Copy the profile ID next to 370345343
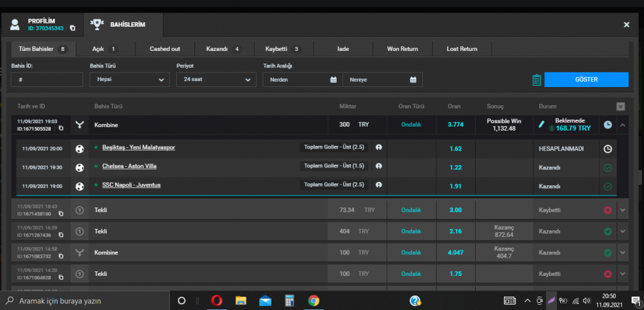The image size is (644, 310). click(x=72, y=28)
